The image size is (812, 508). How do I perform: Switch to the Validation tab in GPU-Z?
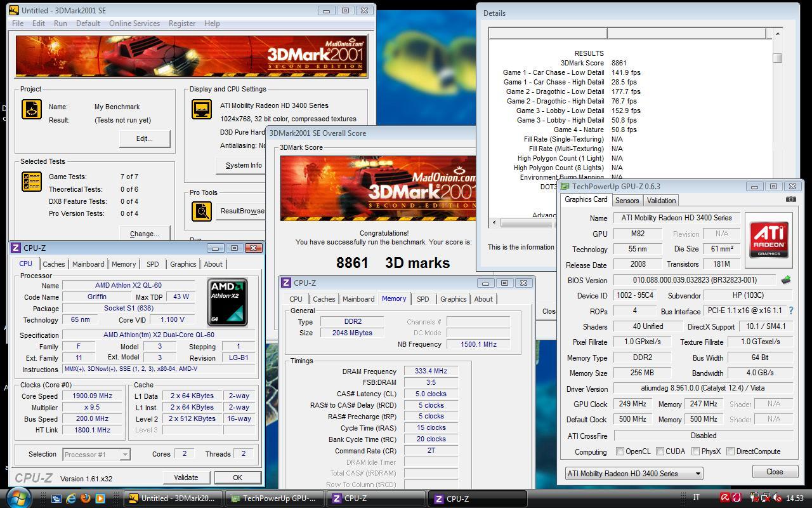[x=661, y=200]
